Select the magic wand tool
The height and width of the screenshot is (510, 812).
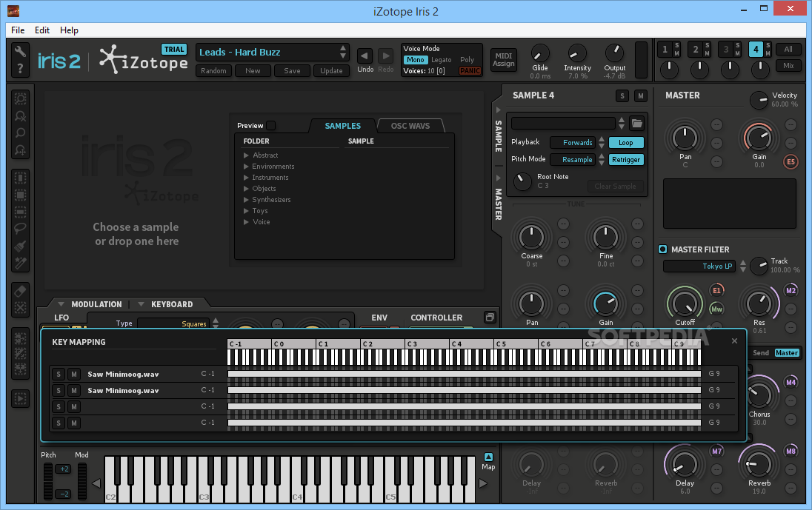click(x=20, y=264)
